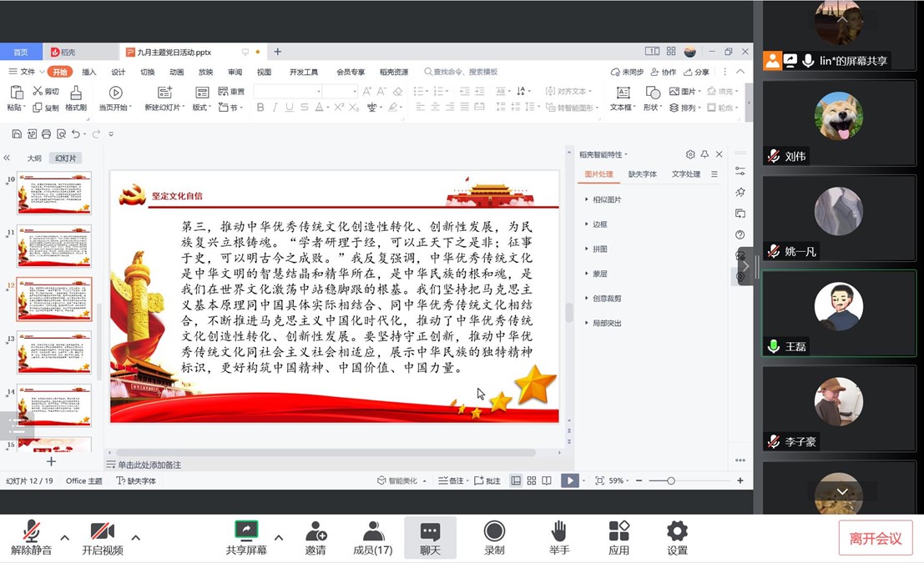Screen dimensions: 924x563
Task: Open the 切换 transitions ribbon tab
Action: coord(148,71)
